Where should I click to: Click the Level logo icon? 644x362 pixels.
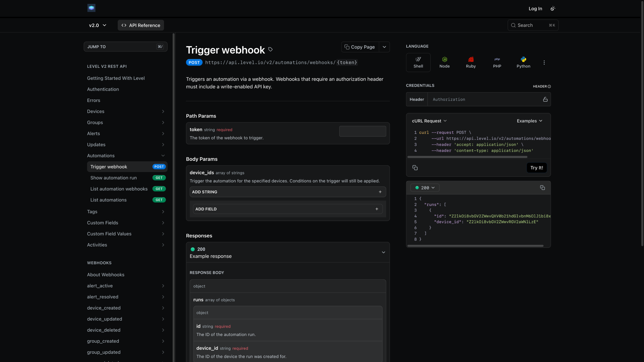point(91,8)
